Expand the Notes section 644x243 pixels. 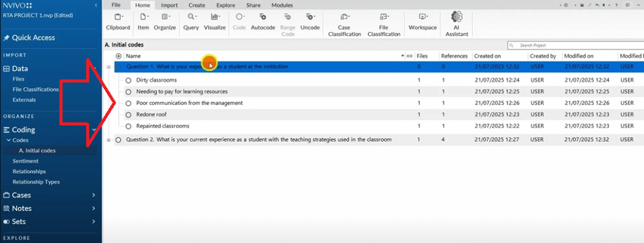coord(94,208)
